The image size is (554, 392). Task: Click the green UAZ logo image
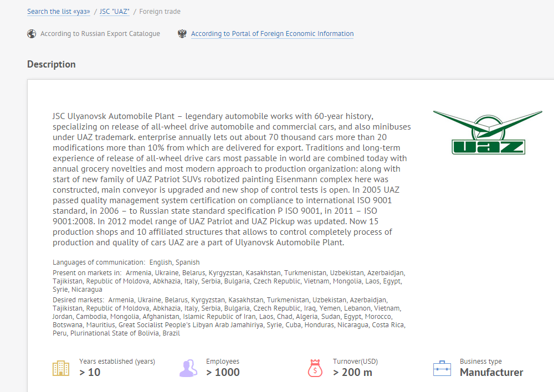tap(488, 132)
